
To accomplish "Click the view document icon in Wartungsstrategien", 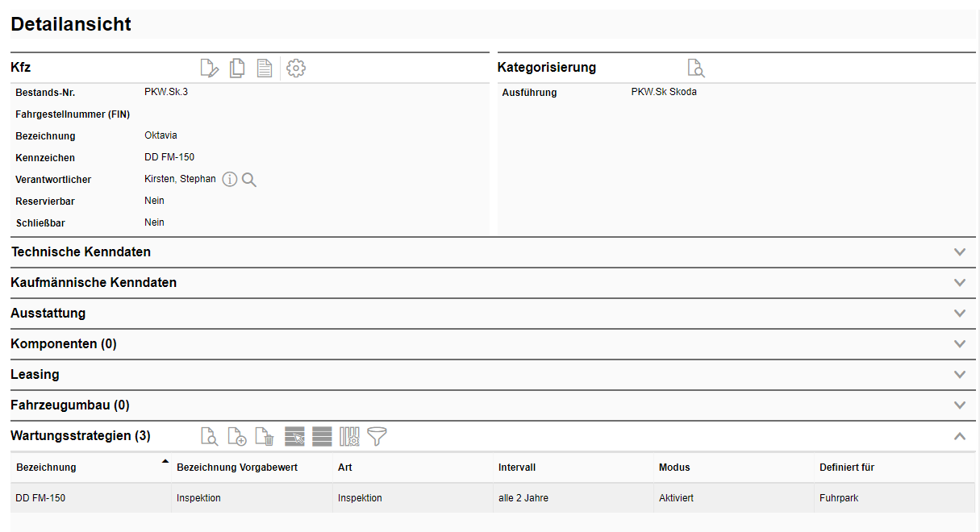I will (209, 437).
